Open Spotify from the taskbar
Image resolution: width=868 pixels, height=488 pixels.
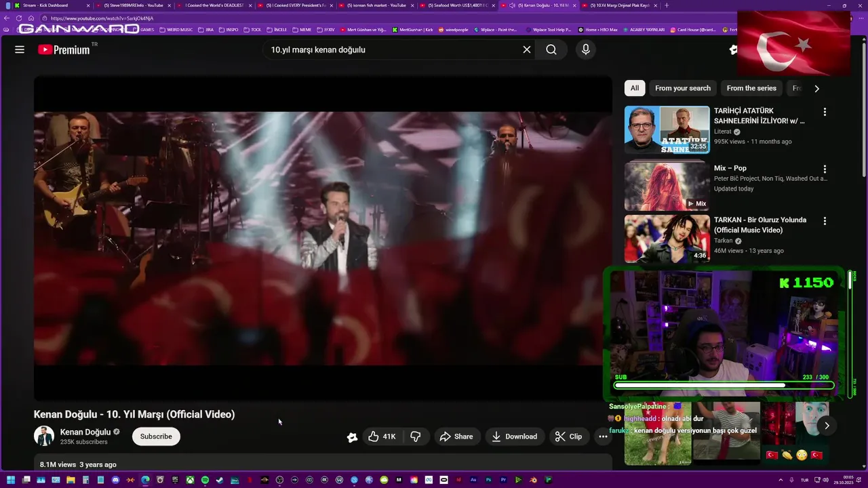205,480
